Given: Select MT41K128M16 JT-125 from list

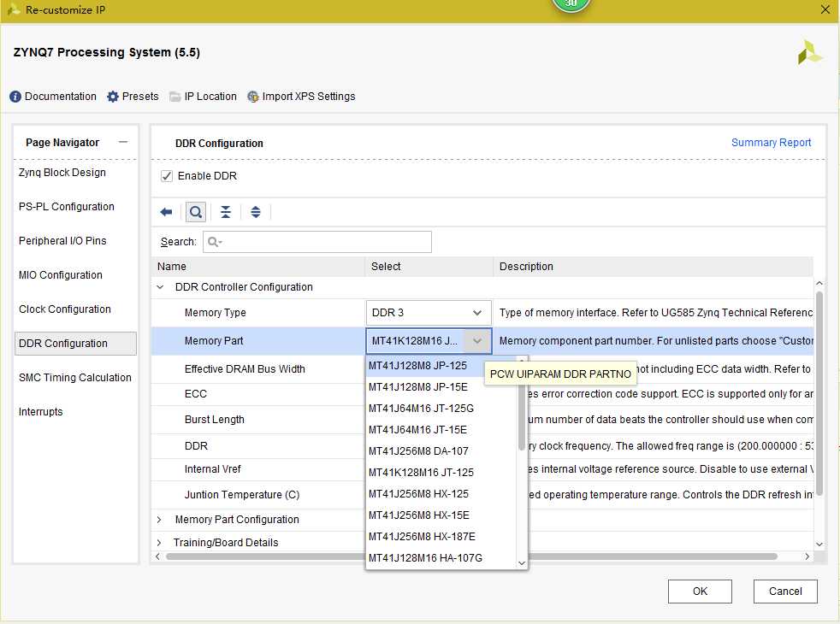Looking at the screenshot, I should coord(441,473).
